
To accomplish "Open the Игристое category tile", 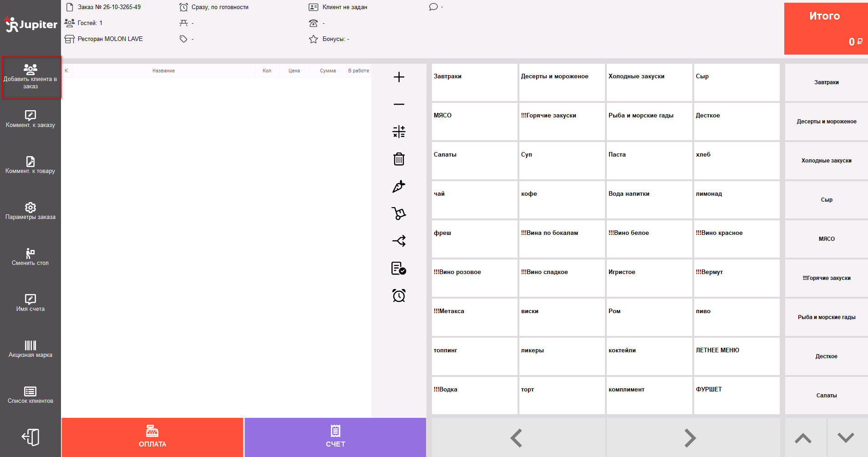I will (649, 278).
